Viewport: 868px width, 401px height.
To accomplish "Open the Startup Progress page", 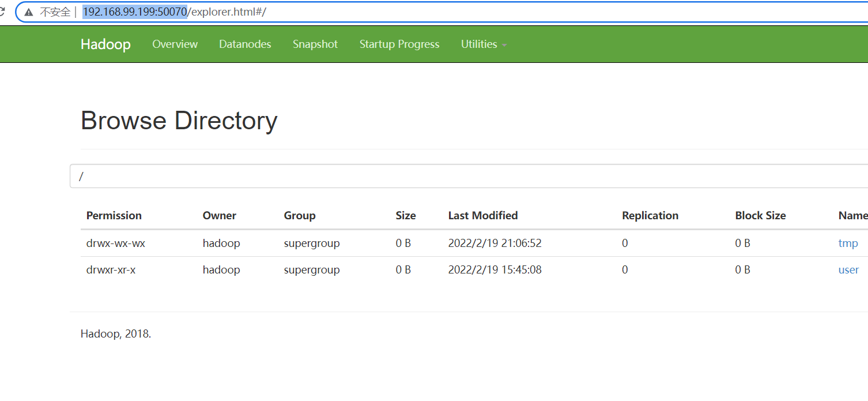I will pos(399,44).
